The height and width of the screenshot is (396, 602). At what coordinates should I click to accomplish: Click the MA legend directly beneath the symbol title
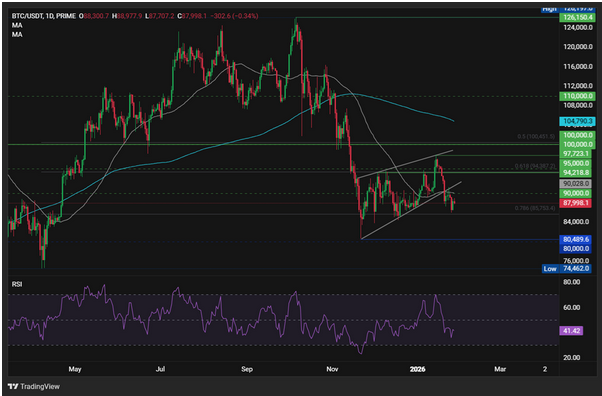pos(17,25)
